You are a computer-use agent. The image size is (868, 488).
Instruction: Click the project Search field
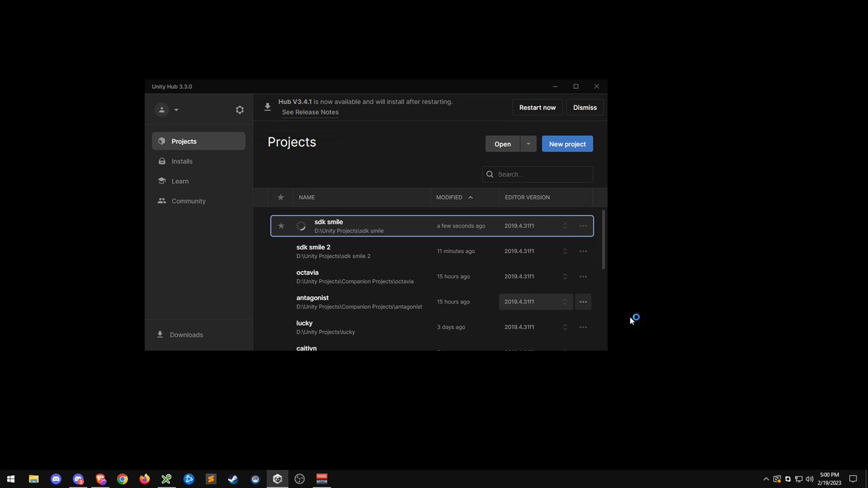(x=537, y=174)
